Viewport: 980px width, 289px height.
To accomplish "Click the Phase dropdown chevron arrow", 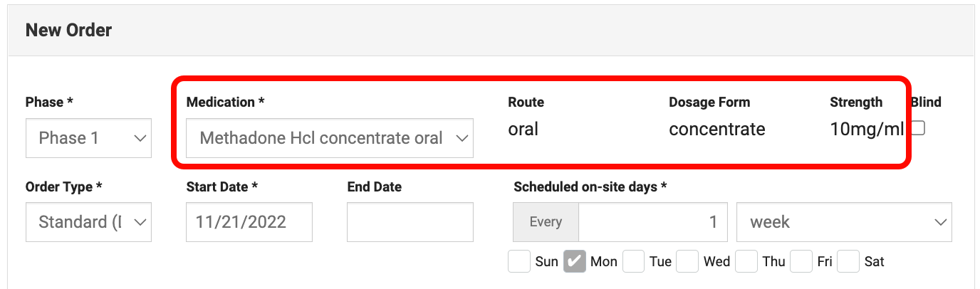I will pyautogui.click(x=140, y=138).
